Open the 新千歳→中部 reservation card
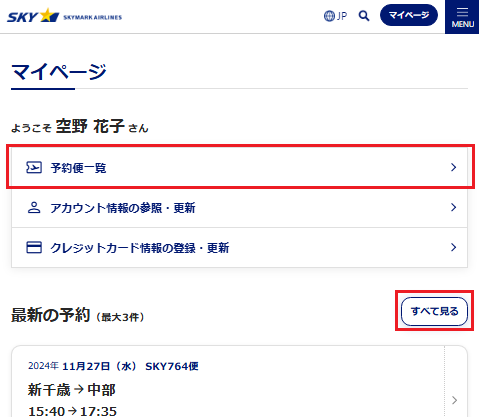The width and height of the screenshot is (479, 417). pyautogui.click(x=239, y=381)
